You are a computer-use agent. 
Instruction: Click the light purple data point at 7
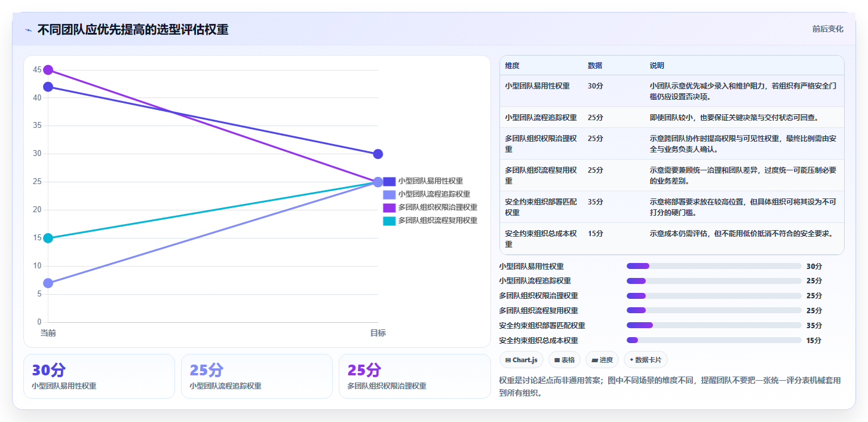click(48, 283)
